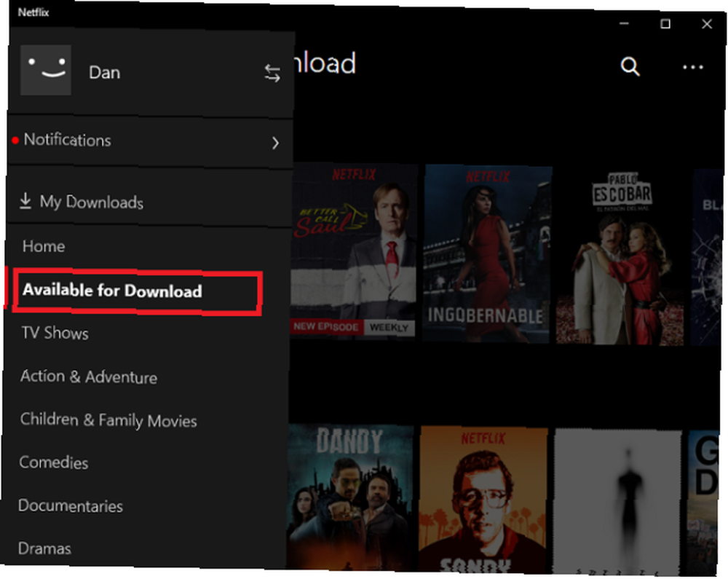Open the Documentaries category
The image size is (728, 579).
click(x=71, y=505)
